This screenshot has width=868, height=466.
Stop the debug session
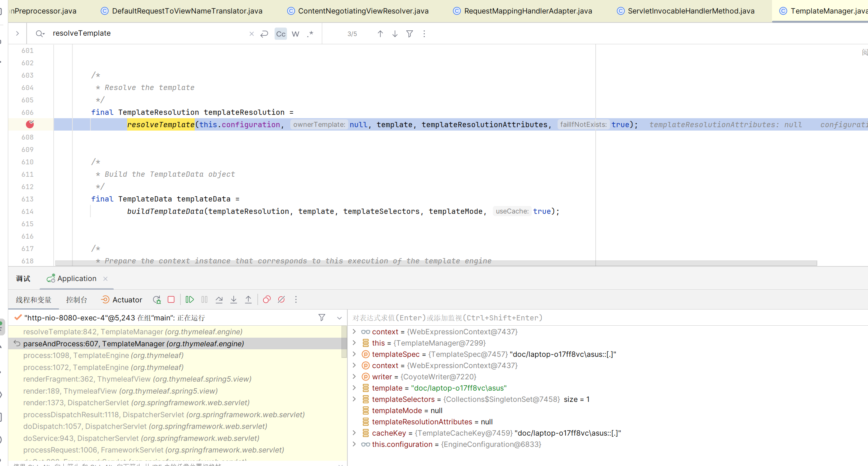171,299
